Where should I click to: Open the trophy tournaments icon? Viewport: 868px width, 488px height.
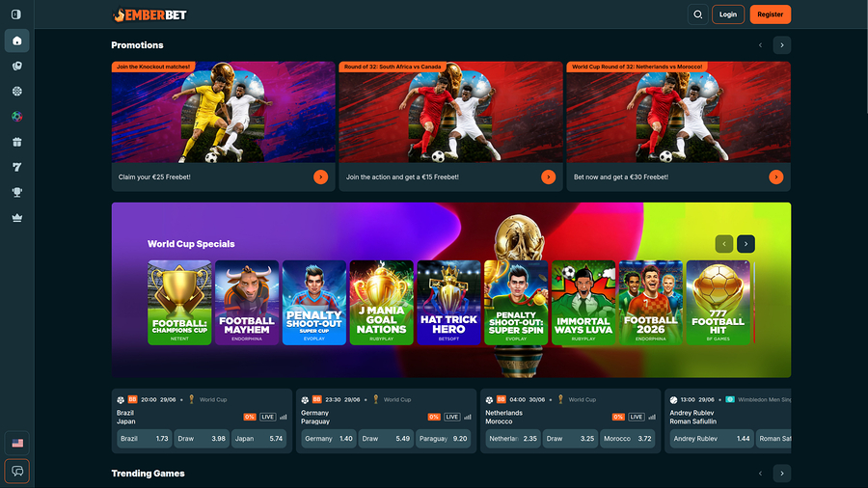[x=17, y=192]
